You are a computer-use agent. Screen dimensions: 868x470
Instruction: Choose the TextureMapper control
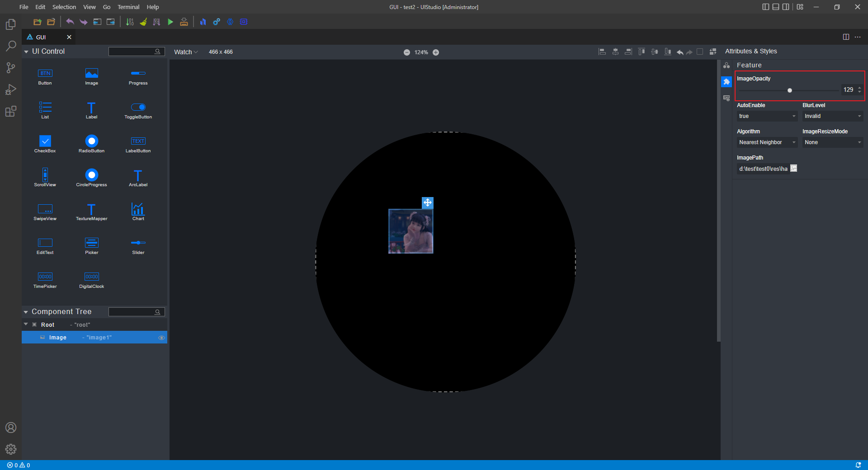[x=91, y=211]
